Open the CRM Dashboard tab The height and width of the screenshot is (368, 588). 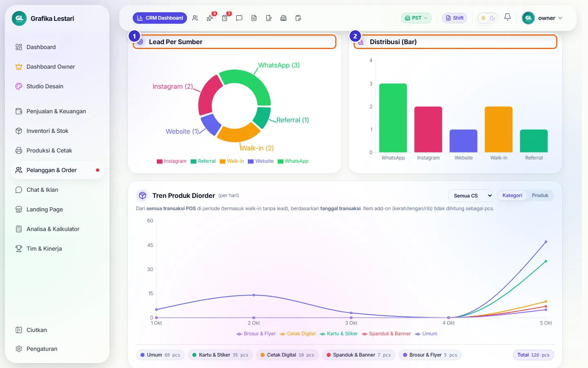160,18
